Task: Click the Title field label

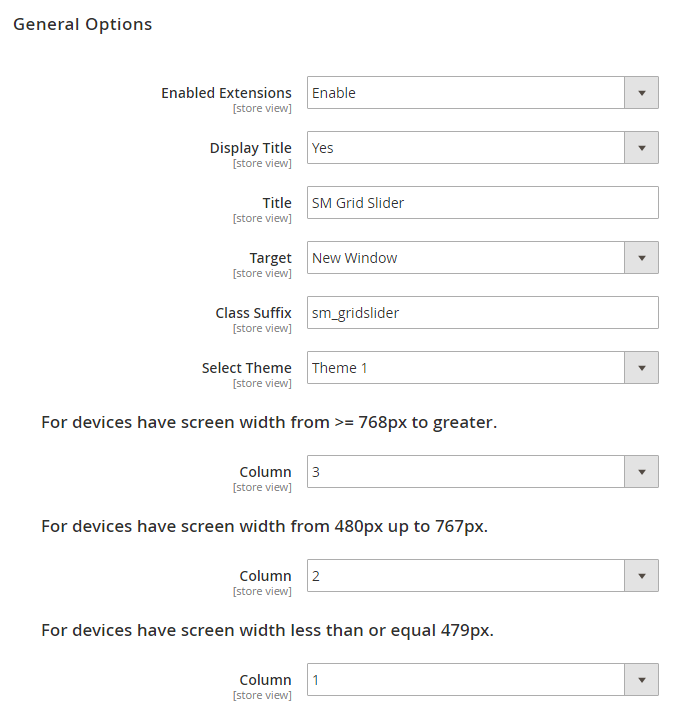Action: (x=277, y=203)
